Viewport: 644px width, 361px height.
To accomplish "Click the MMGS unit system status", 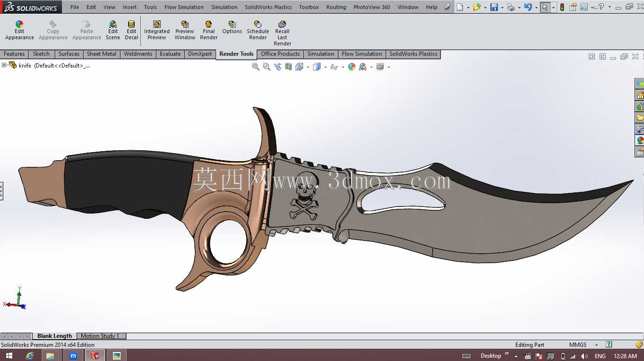I will coord(578,345).
